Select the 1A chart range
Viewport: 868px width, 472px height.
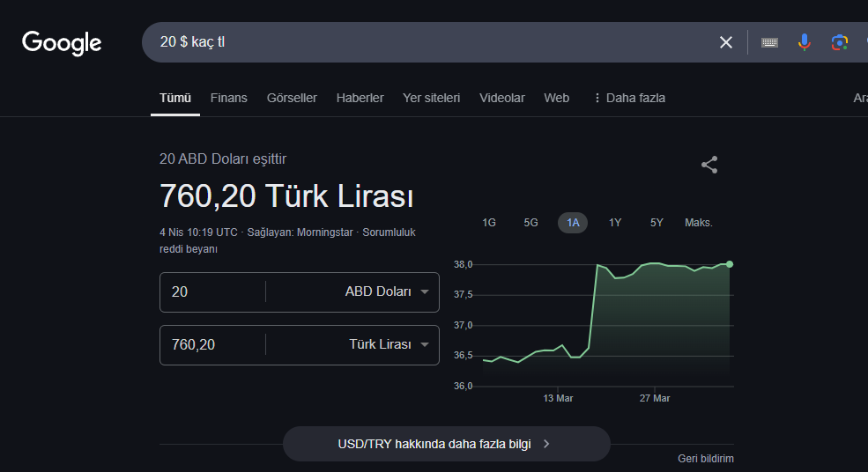(573, 223)
